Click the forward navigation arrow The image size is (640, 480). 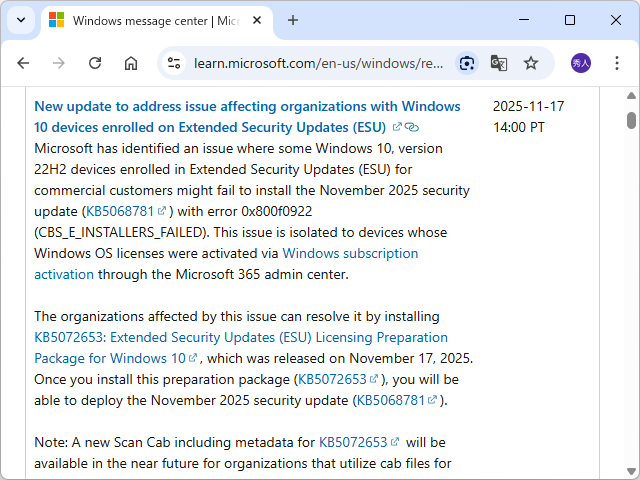pyautogui.click(x=59, y=63)
